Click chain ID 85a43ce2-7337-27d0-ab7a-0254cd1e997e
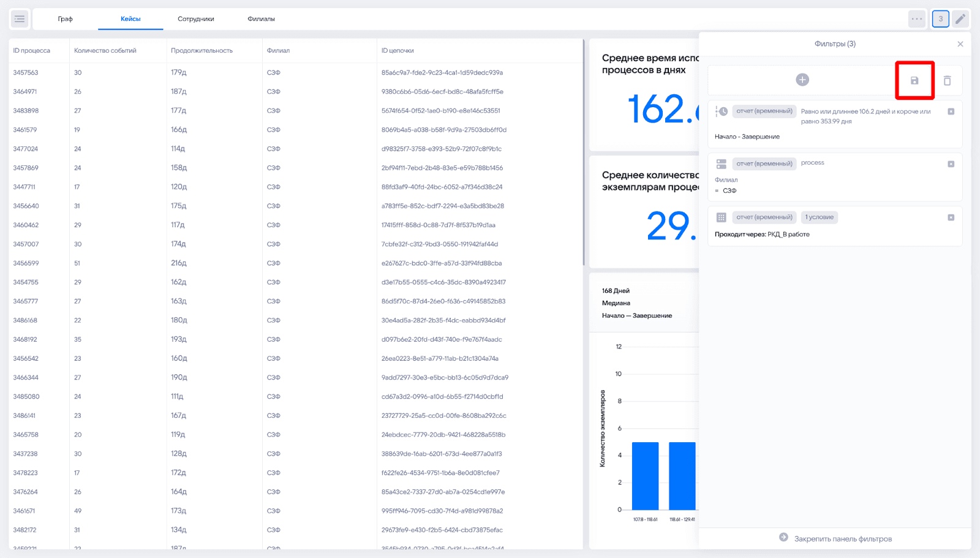Viewport: 980px width, 558px height. click(x=443, y=492)
